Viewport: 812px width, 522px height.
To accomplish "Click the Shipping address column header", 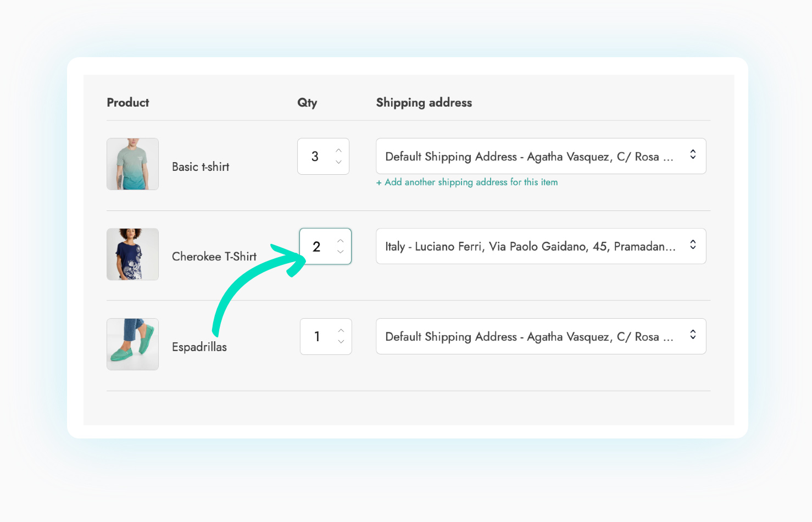I will pos(424,102).
